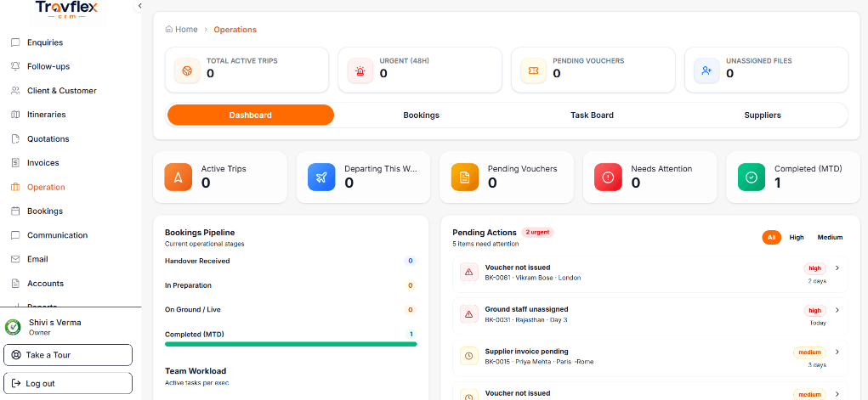Click the Client & Customer people icon

[15, 91]
